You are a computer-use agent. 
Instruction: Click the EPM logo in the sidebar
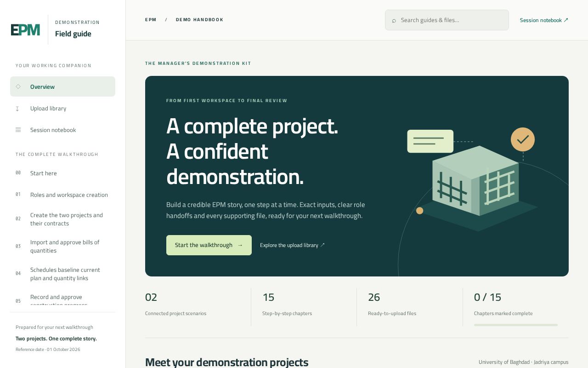pos(25,30)
